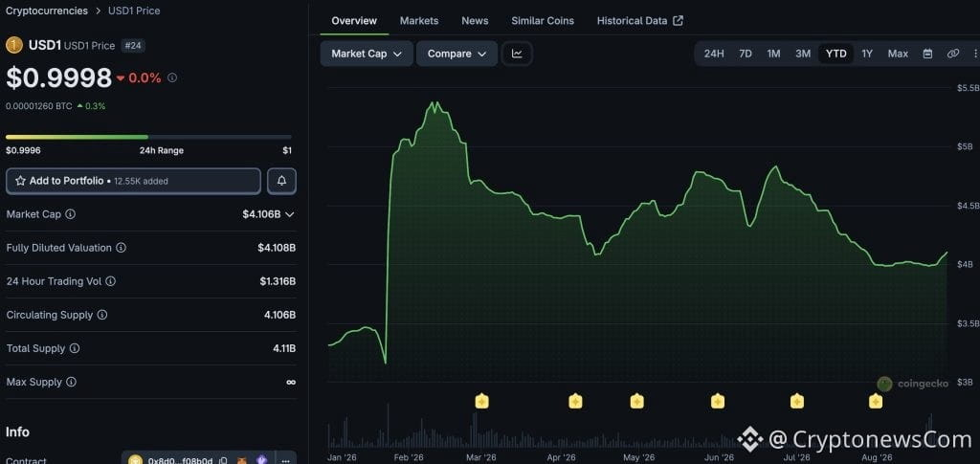Open the Compare dropdown
The width and height of the screenshot is (980, 464).
[x=457, y=54]
